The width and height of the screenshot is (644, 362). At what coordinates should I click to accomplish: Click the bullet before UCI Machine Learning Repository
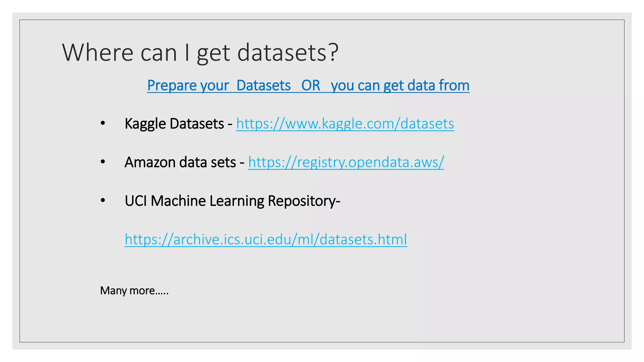(x=103, y=200)
